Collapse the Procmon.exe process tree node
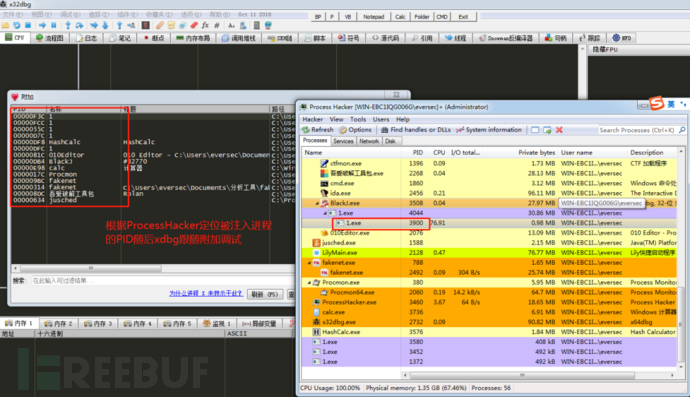 pyautogui.click(x=309, y=283)
